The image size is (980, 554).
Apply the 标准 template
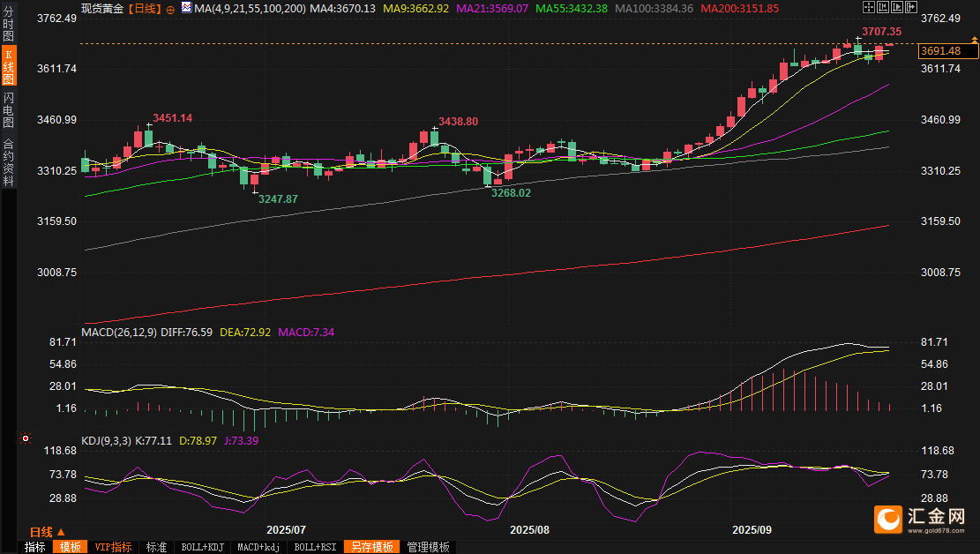(156, 547)
